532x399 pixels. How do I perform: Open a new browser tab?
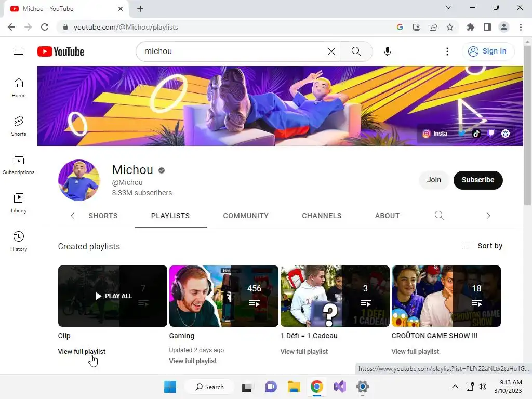tap(140, 9)
